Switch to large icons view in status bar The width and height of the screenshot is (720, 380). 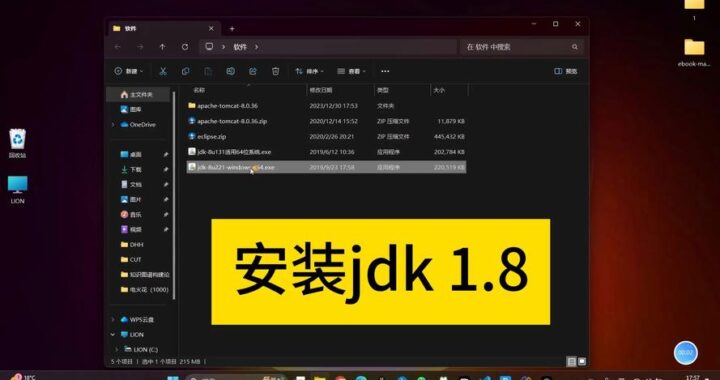coord(582,362)
